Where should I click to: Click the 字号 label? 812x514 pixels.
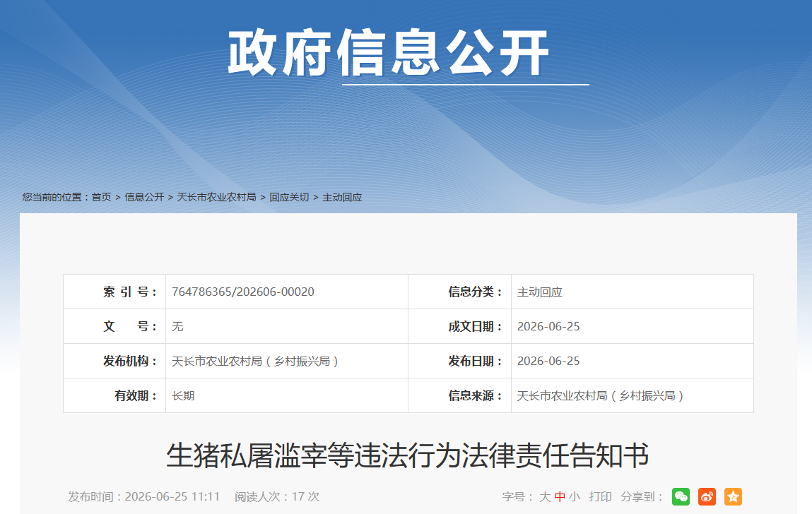coord(518,497)
